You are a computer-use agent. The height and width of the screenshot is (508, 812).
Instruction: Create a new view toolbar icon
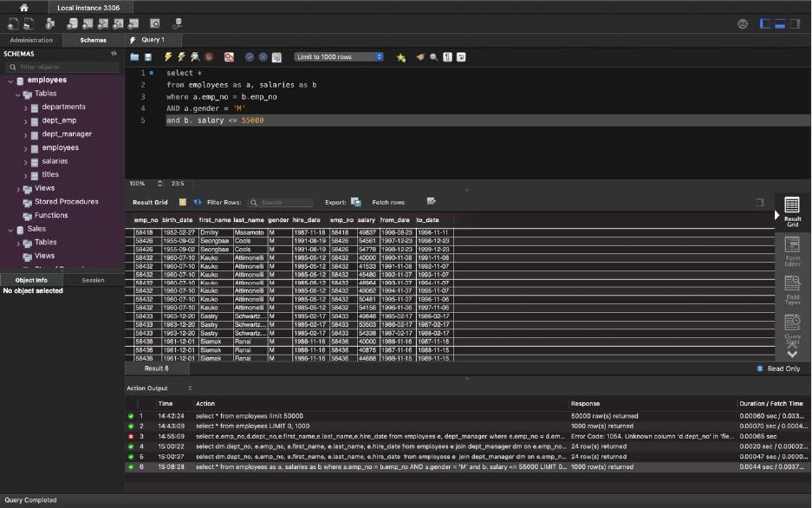tap(103, 23)
